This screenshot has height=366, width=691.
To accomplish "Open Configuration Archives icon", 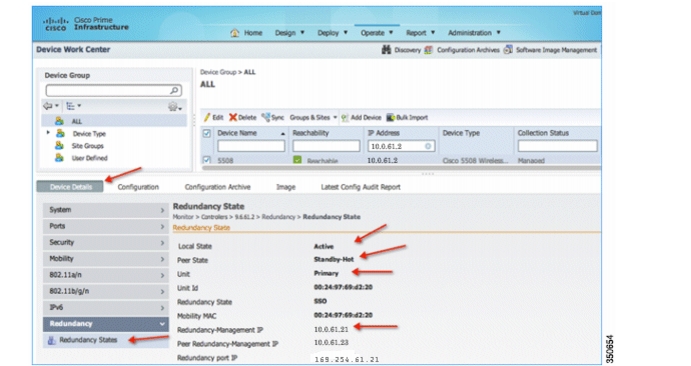I will click(x=428, y=50).
